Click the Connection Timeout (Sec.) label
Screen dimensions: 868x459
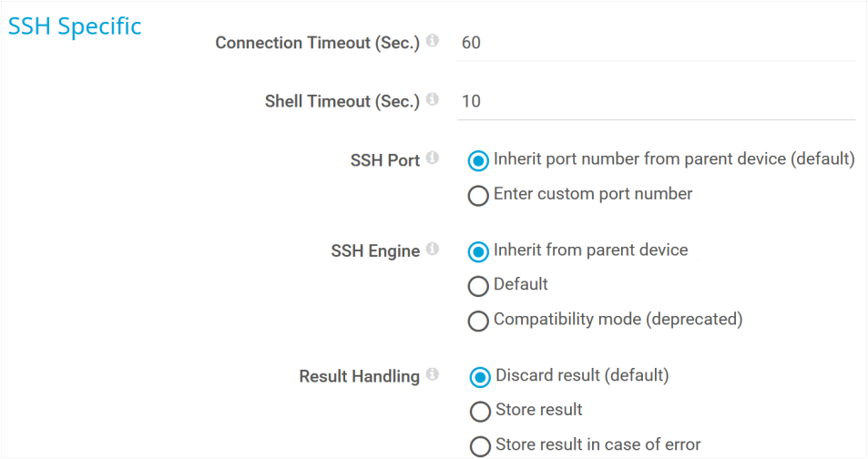317,44
